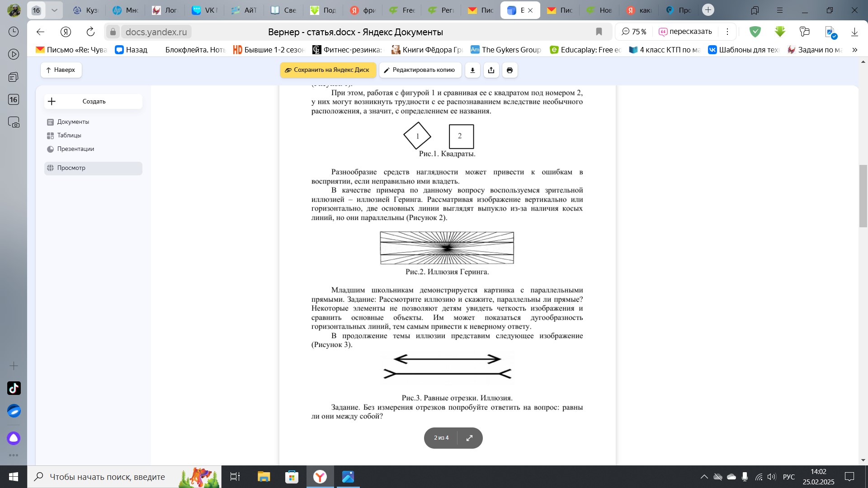Click the 2 из 4 page indicator
The height and width of the screenshot is (488, 868).
[x=441, y=438]
